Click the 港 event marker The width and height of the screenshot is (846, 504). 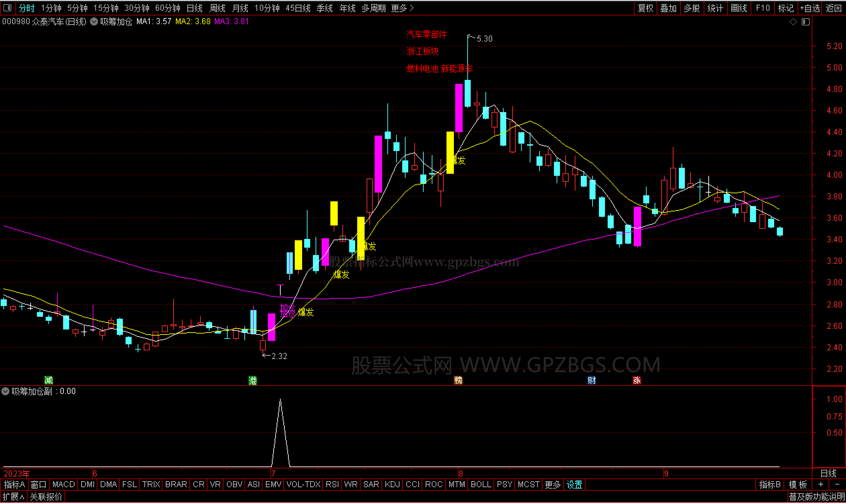pos(252,380)
